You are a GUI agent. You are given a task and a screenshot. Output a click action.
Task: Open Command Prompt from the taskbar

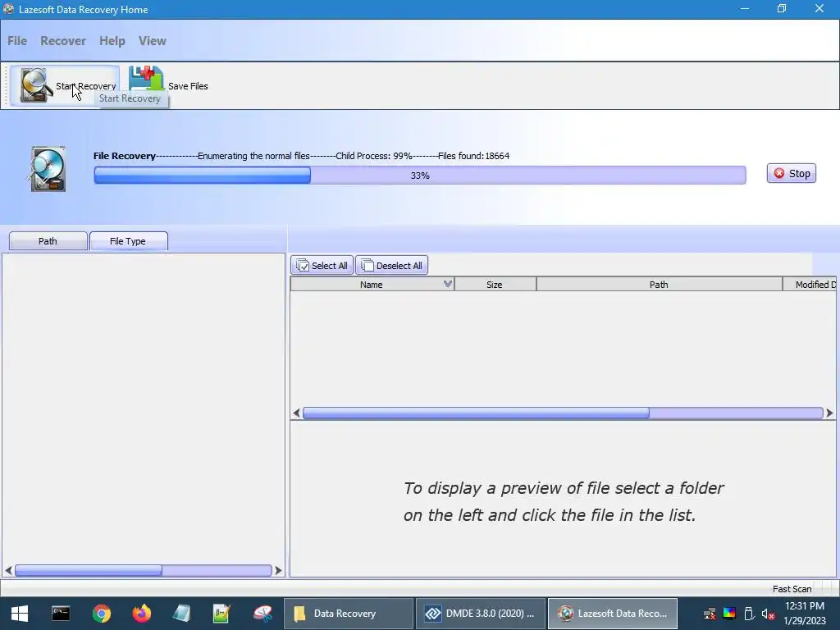tap(61, 614)
